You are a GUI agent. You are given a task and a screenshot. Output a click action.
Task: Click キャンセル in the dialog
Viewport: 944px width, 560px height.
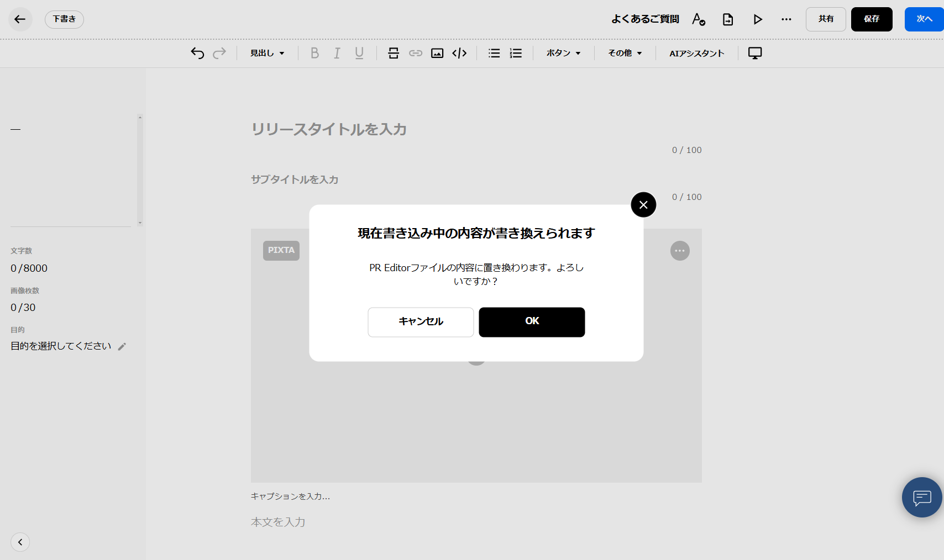421,322
